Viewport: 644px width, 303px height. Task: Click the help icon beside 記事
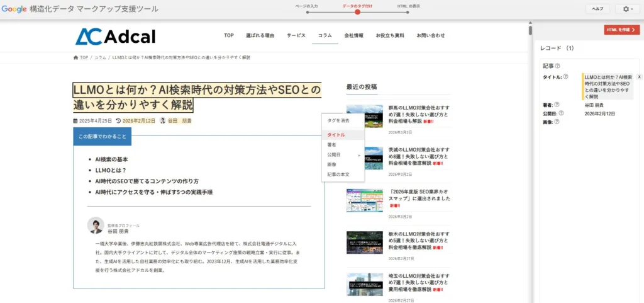click(558, 66)
